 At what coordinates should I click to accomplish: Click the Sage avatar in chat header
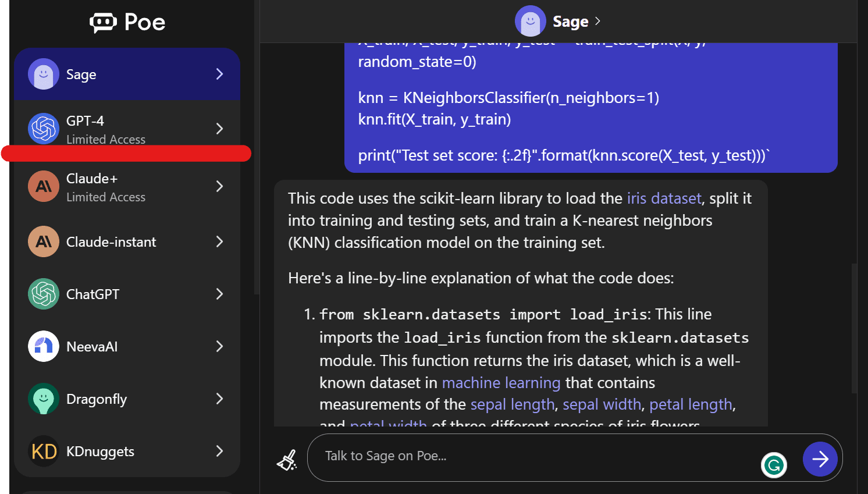tap(530, 21)
